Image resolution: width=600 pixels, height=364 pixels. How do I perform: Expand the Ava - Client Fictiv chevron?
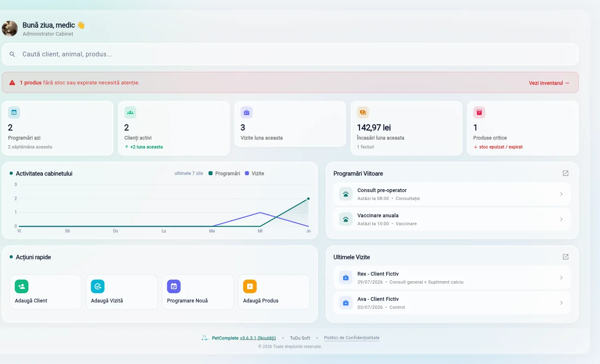point(562,303)
